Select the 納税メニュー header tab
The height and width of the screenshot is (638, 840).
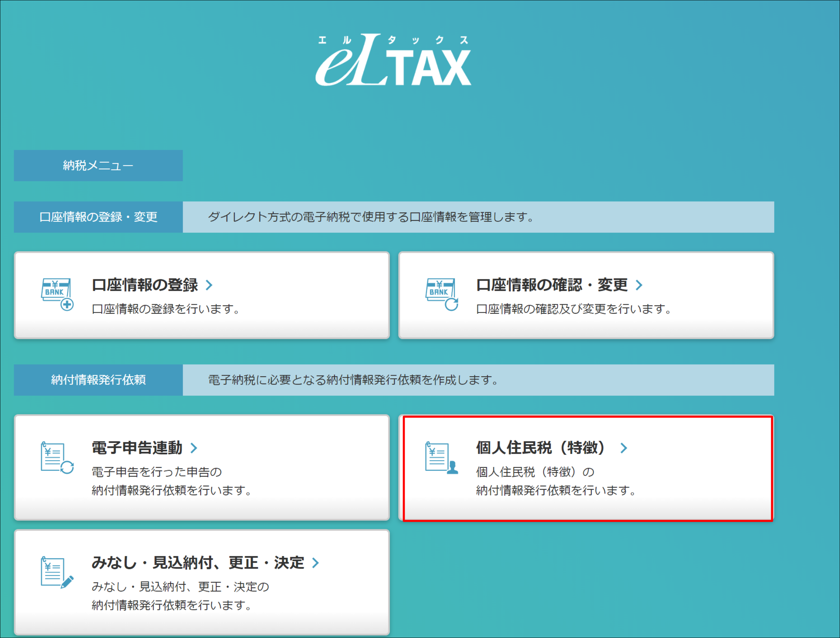pyautogui.click(x=98, y=165)
